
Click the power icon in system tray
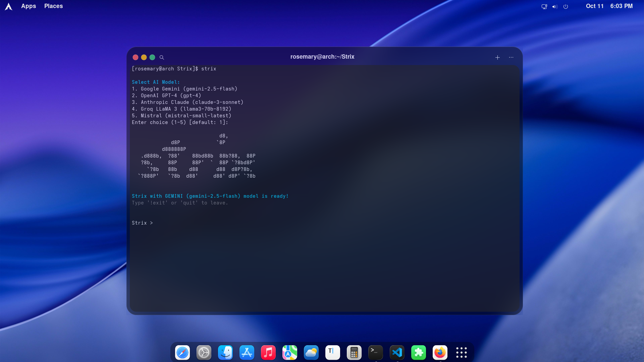pos(566,6)
